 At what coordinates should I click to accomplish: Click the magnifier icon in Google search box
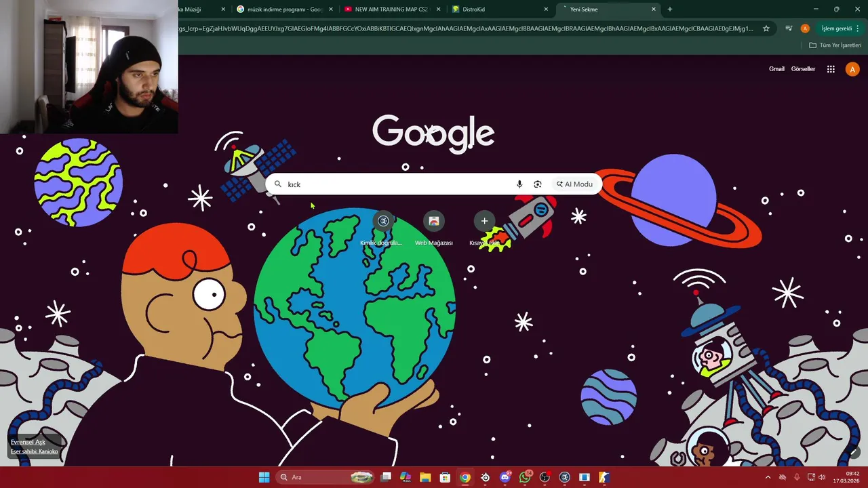[277, 184]
